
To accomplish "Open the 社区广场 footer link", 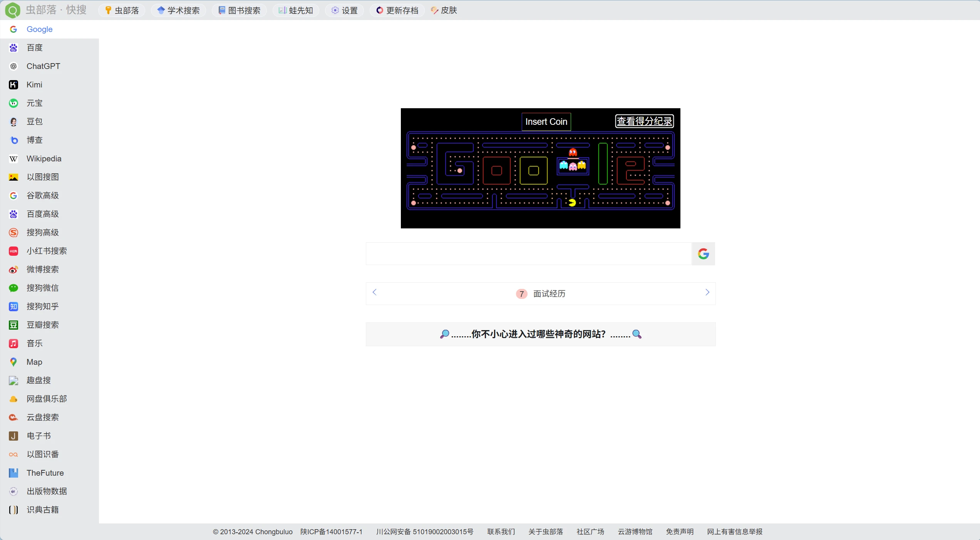I will point(590,532).
